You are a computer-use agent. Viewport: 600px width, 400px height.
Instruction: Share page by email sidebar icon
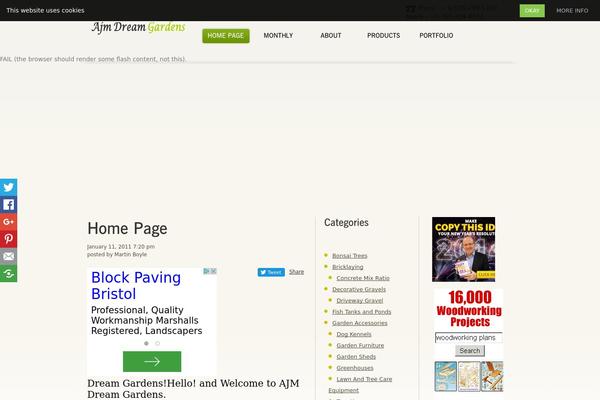(x=8, y=256)
